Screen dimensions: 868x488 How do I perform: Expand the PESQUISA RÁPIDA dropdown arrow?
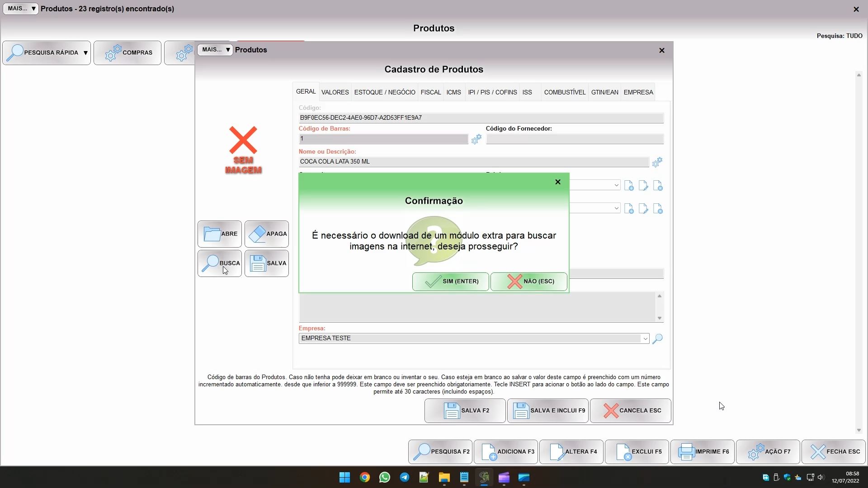(85, 53)
